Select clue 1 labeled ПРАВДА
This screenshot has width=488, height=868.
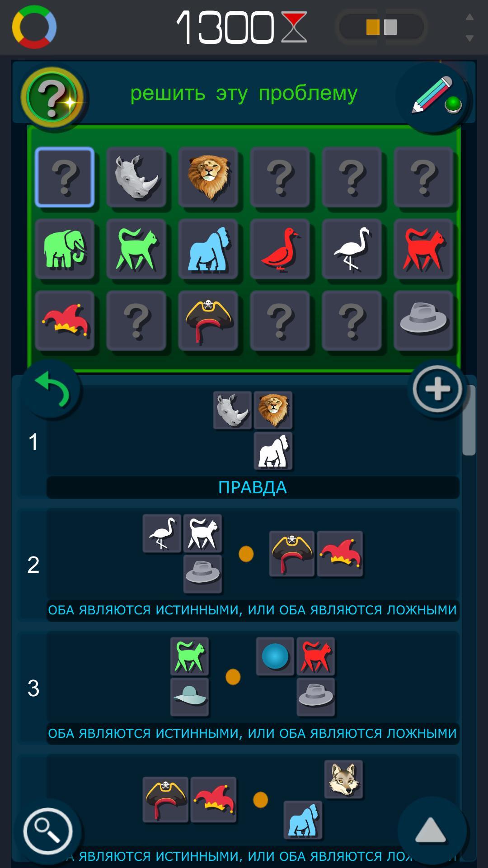(x=253, y=442)
